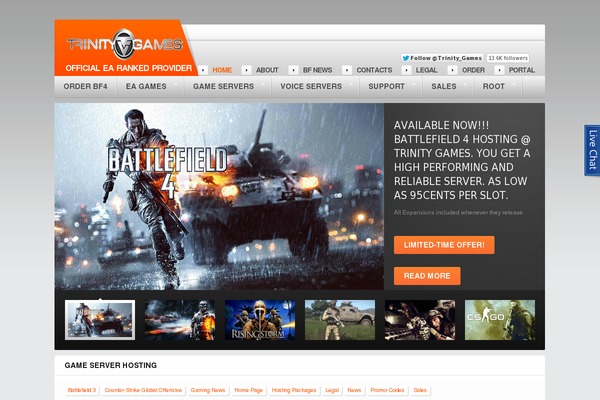Open the Live Chat side tab

(x=592, y=150)
